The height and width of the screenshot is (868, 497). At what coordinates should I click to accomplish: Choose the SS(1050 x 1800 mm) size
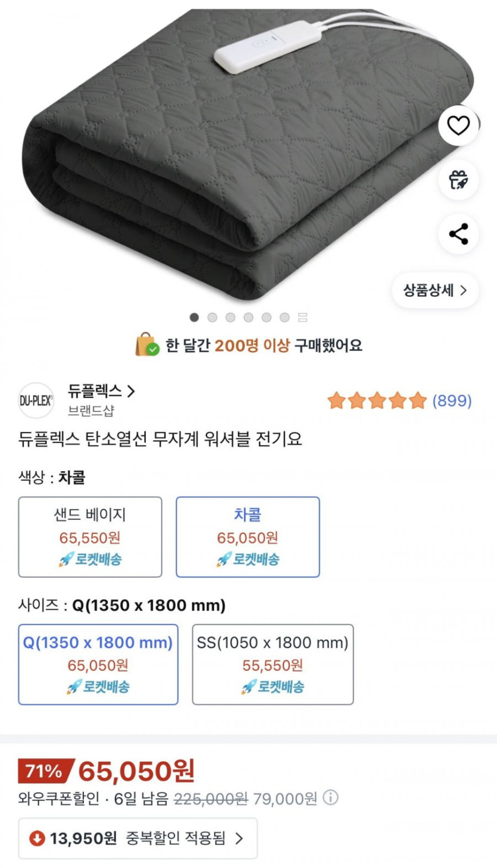[x=273, y=664]
